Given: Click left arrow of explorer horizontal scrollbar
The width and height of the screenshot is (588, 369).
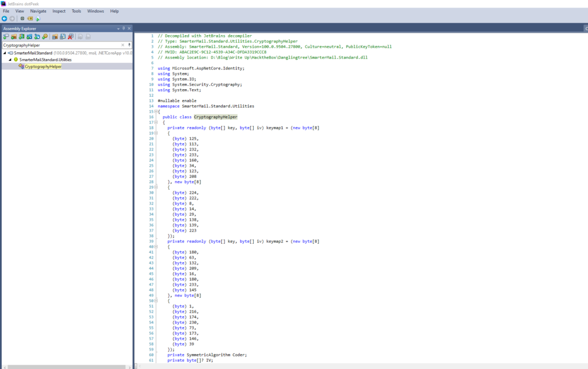Looking at the screenshot, I should tap(5, 367).
